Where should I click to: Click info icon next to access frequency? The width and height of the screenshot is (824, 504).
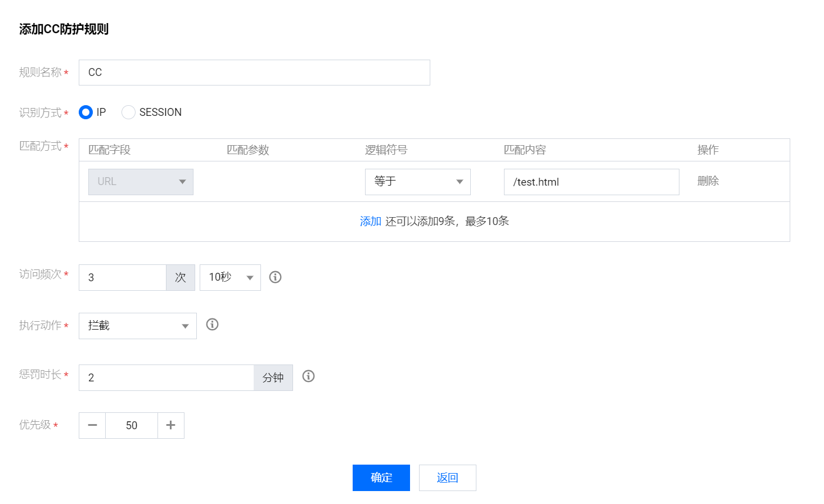pyautogui.click(x=275, y=277)
